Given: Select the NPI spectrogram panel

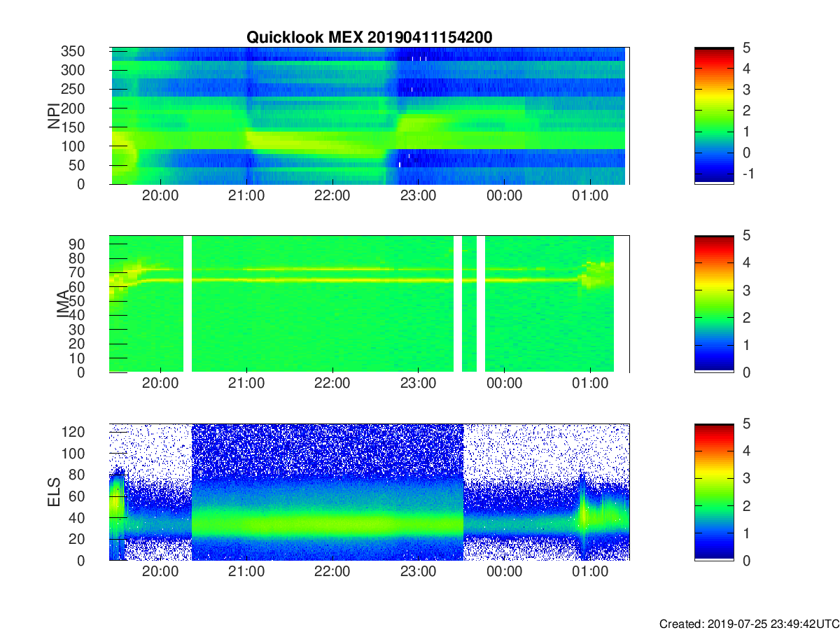Looking at the screenshot, I should [370, 115].
